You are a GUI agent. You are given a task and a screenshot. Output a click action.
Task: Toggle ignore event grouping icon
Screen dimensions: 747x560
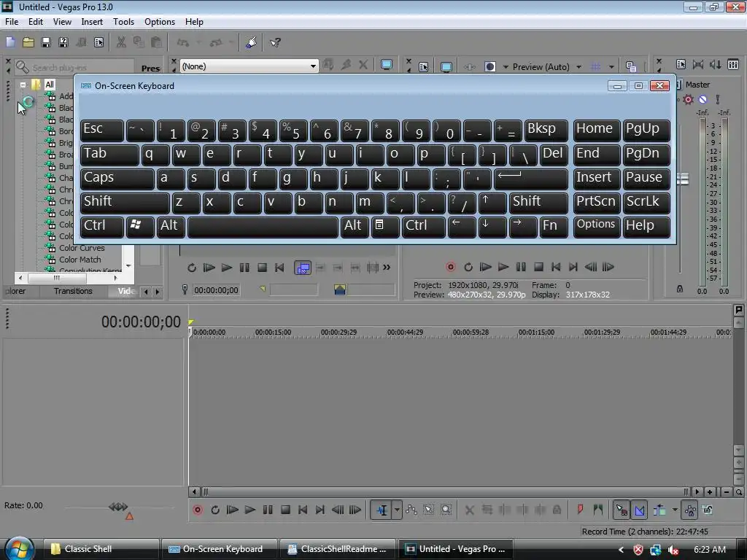pos(708,510)
